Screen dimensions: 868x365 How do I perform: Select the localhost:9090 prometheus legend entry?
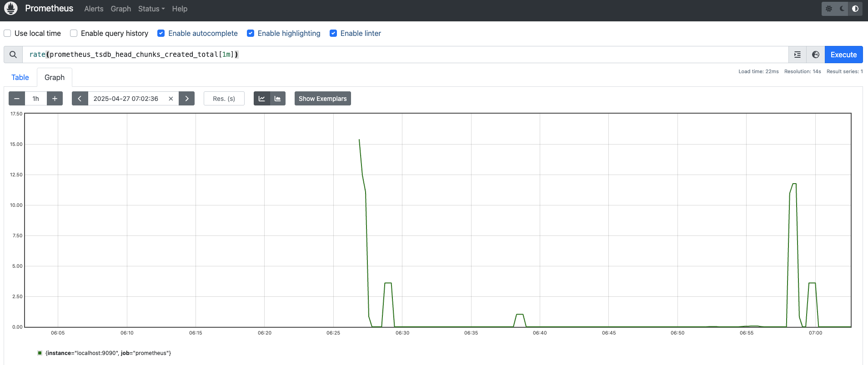pyautogui.click(x=108, y=353)
